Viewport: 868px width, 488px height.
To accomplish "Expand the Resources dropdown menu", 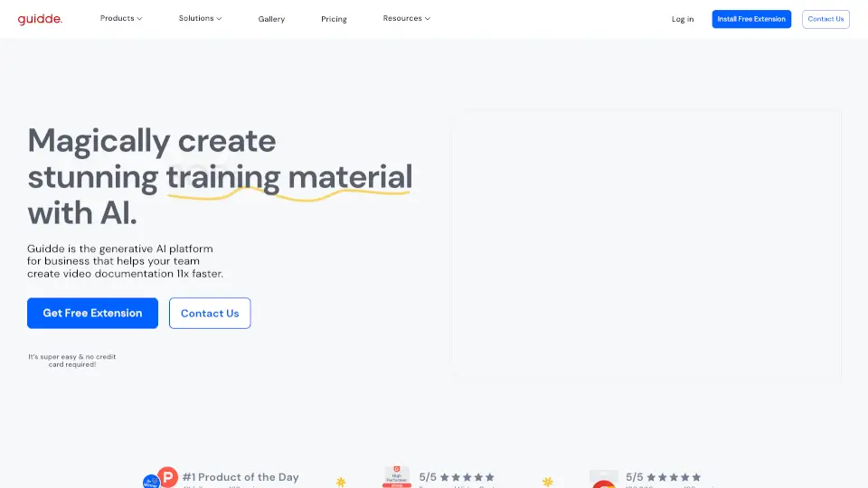I will point(406,18).
